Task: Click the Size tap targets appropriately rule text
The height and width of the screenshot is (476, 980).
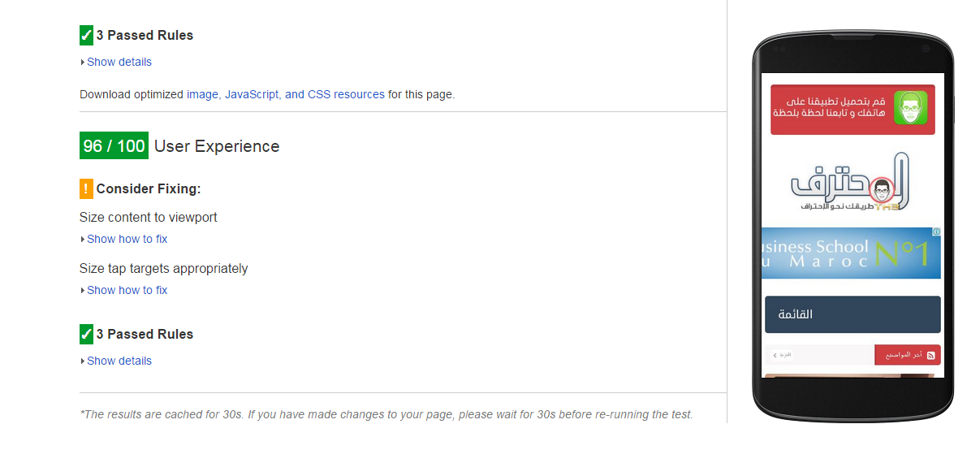Action: pos(163,268)
